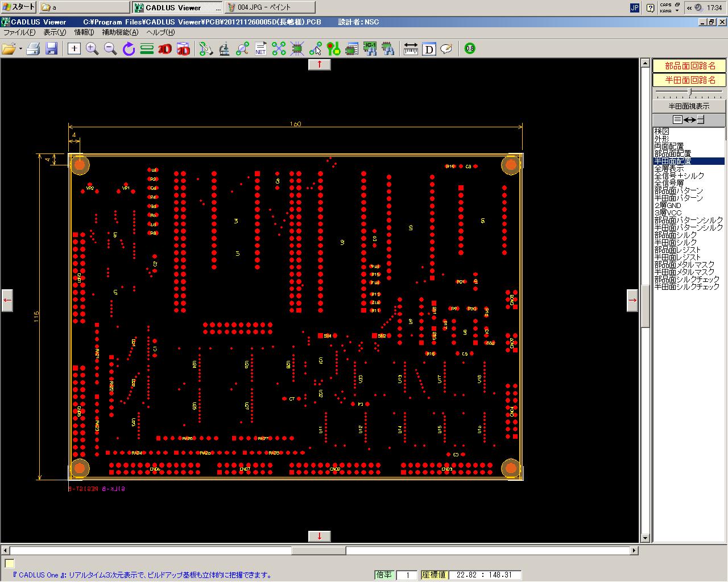
Task: Click the NET netlist icon
Action: tap(260, 49)
